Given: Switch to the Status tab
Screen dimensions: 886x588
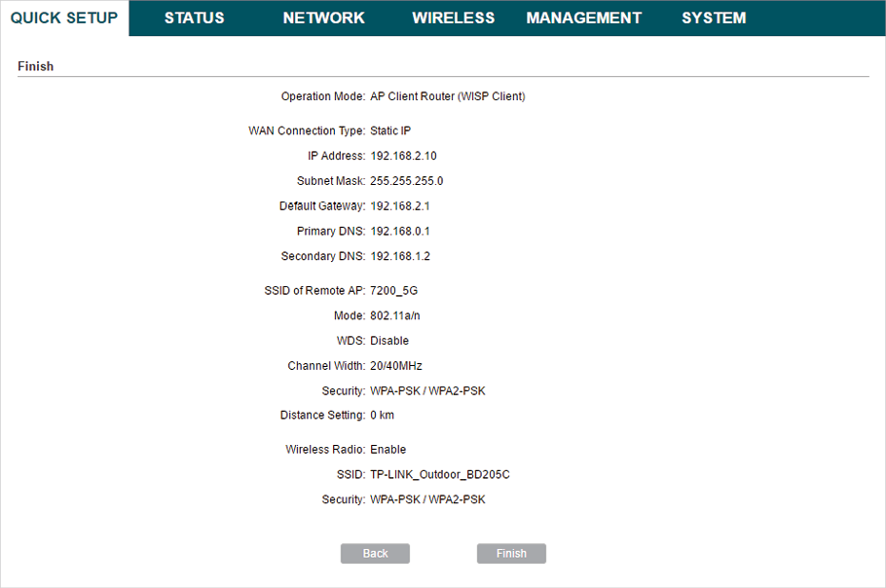Looking at the screenshot, I should (x=194, y=18).
